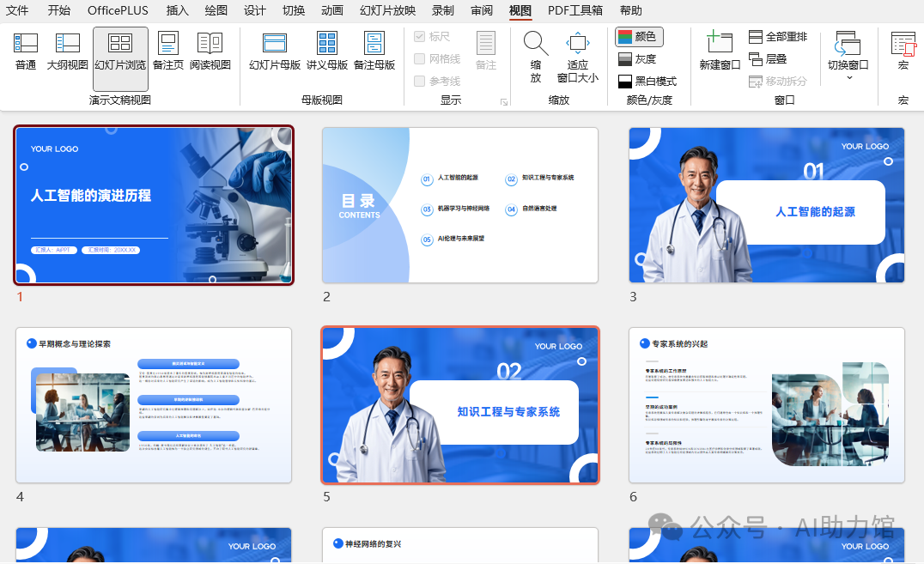Select the 神经网络的复兴 slide thumbnail
Screen dimensions: 924x564
460,545
